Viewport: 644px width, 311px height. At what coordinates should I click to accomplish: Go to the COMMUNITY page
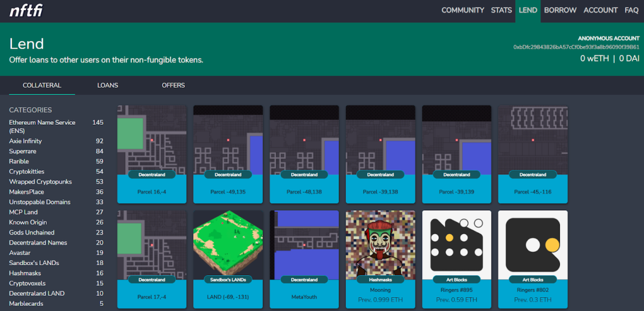point(463,10)
